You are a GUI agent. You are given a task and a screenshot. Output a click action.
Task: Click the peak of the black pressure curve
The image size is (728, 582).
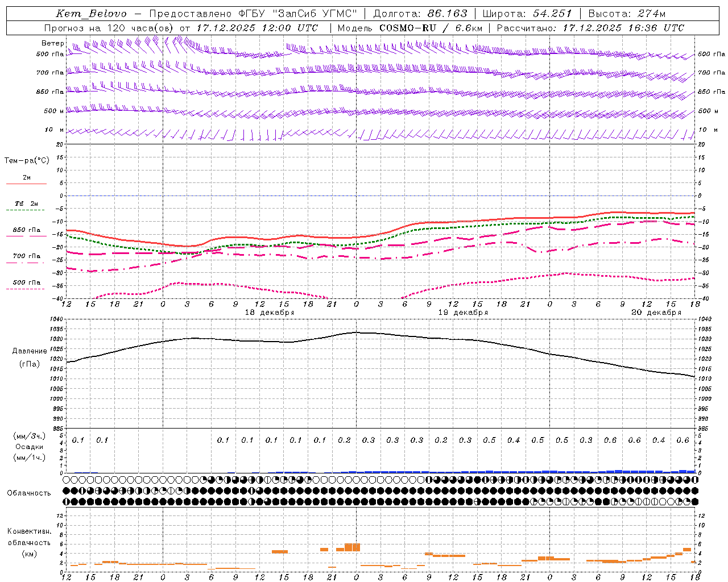(x=357, y=332)
